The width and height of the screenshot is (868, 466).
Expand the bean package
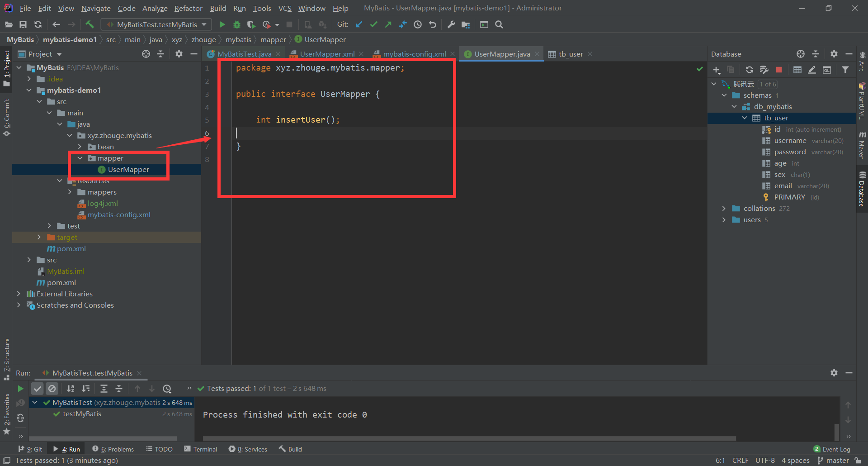coord(80,147)
